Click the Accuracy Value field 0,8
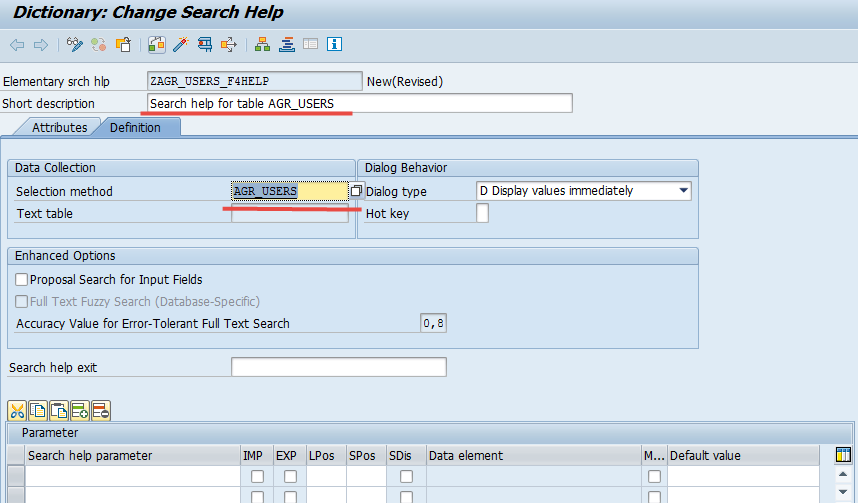858x503 pixels. point(433,323)
